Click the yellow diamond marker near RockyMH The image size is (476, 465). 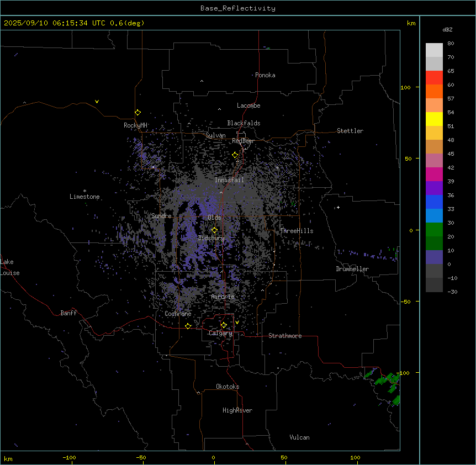pos(138,113)
